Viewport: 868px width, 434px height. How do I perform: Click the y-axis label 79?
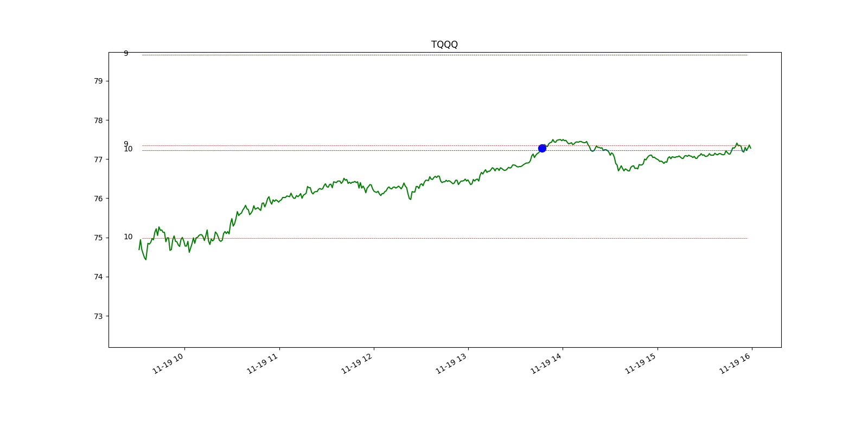(x=98, y=81)
